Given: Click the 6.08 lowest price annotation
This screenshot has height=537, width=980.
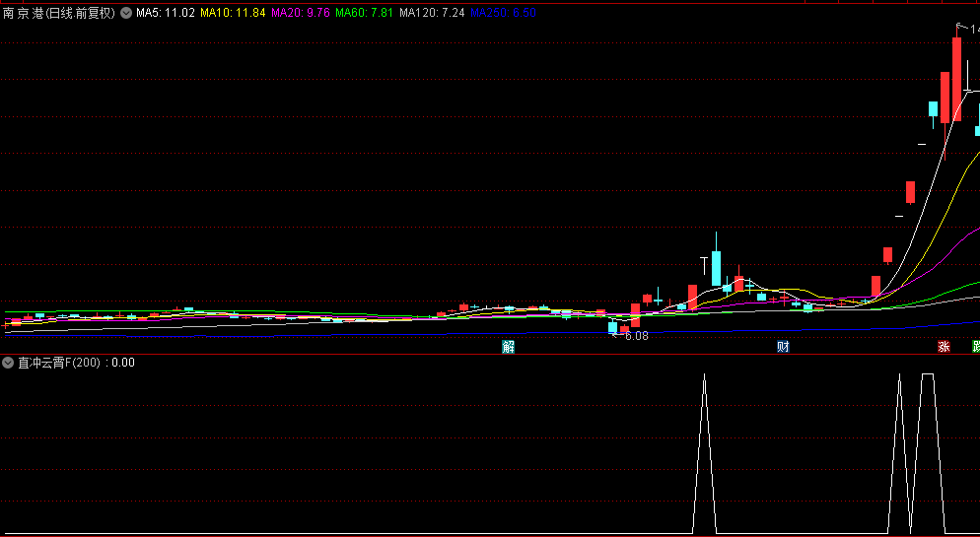Looking at the screenshot, I should (636, 336).
